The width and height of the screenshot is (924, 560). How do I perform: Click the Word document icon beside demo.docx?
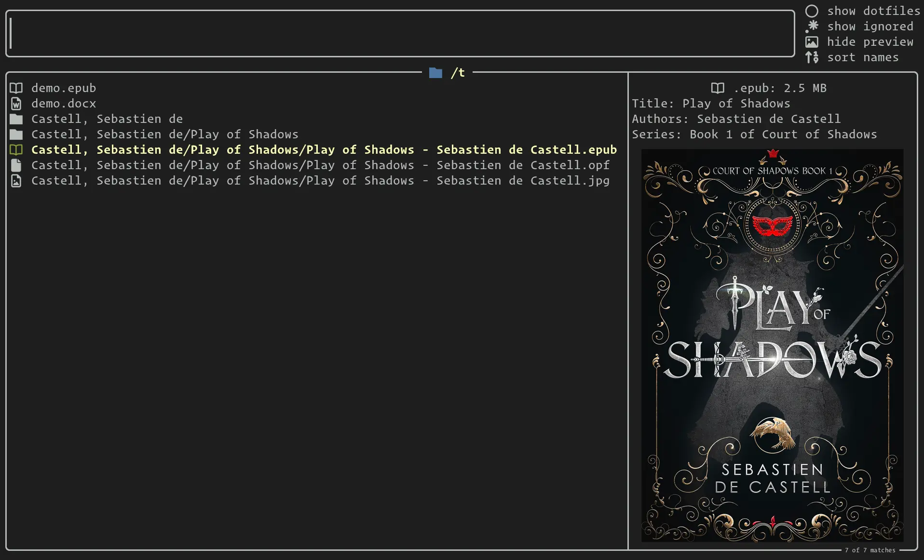[x=16, y=104]
